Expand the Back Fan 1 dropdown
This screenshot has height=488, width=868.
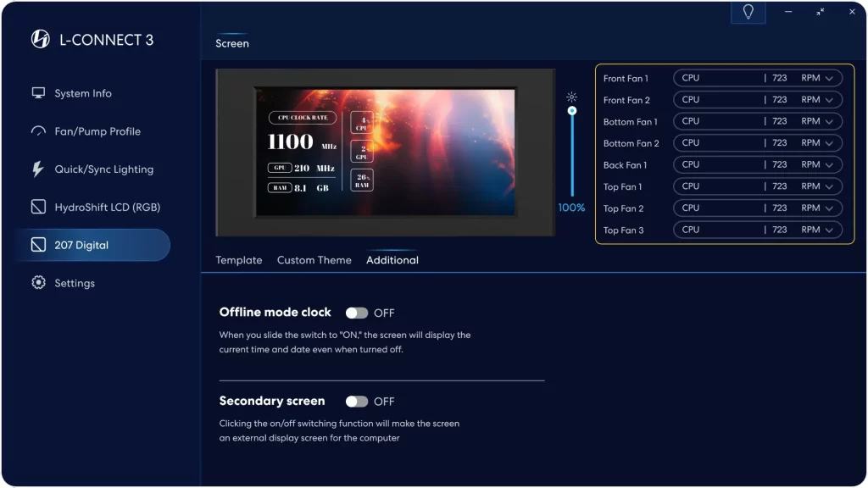coord(757,164)
